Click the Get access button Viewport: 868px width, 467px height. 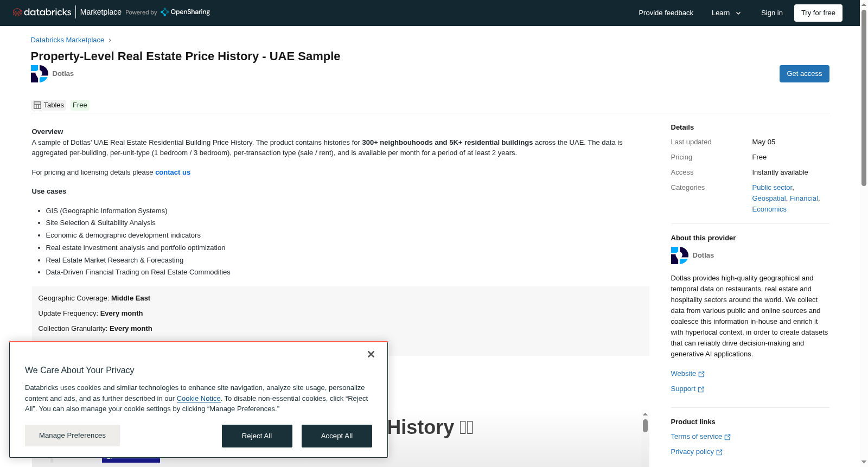(805, 74)
